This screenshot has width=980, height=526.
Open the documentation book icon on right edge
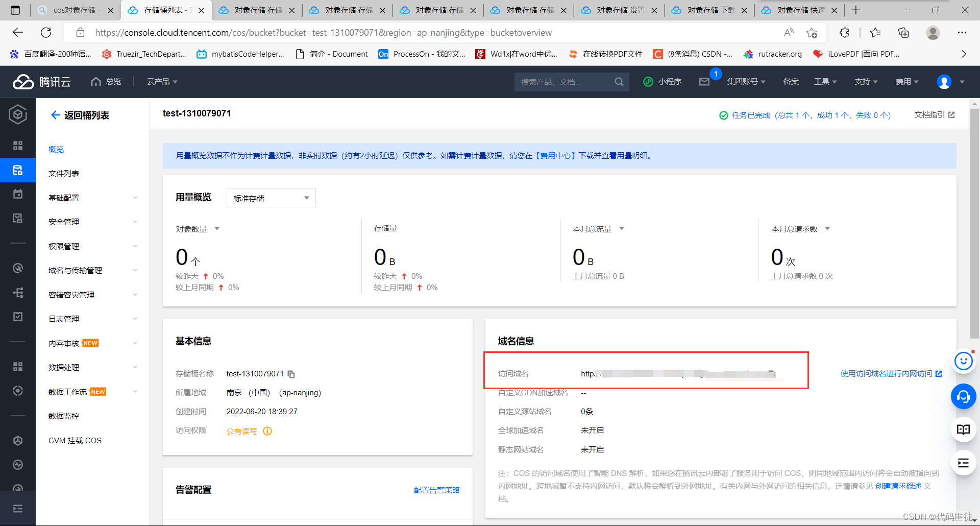tap(963, 429)
